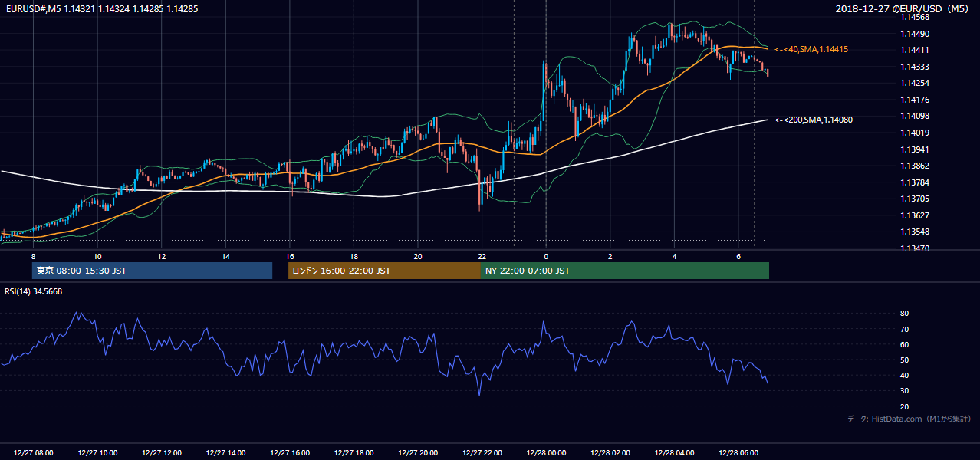Click price axis value 1.14490

(916, 34)
